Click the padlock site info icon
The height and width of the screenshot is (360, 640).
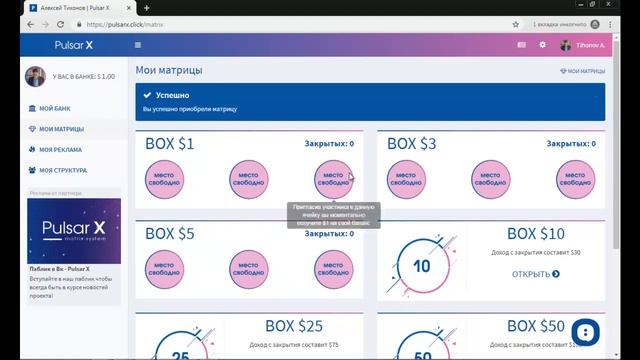pyautogui.click(x=79, y=24)
